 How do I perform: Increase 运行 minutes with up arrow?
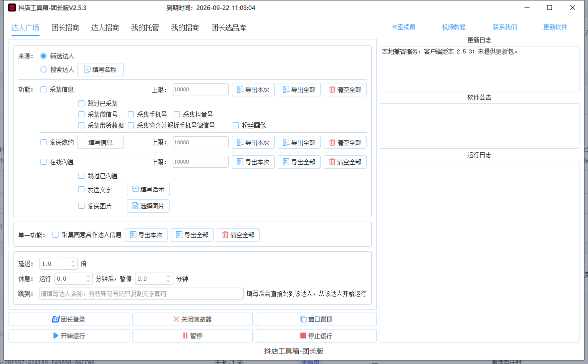coord(88,277)
